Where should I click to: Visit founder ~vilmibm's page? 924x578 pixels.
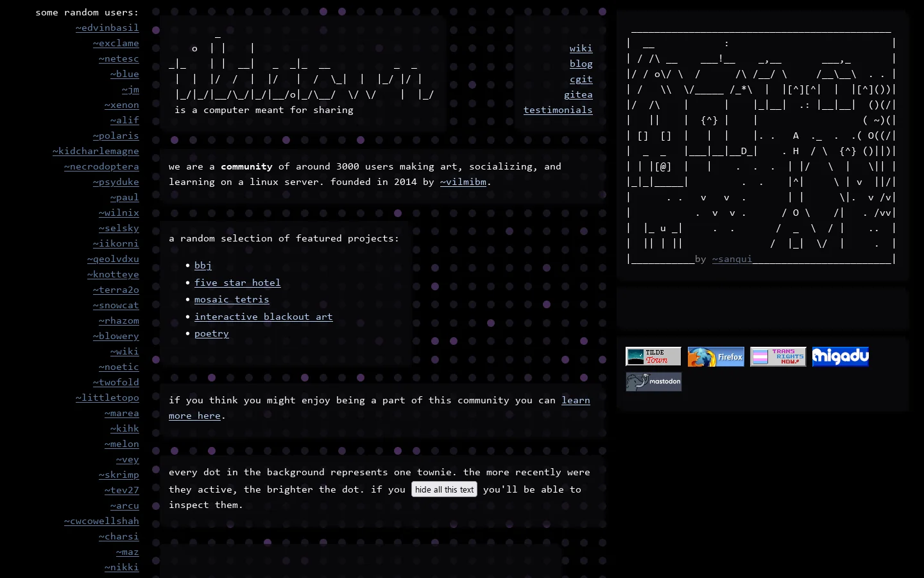463,182
